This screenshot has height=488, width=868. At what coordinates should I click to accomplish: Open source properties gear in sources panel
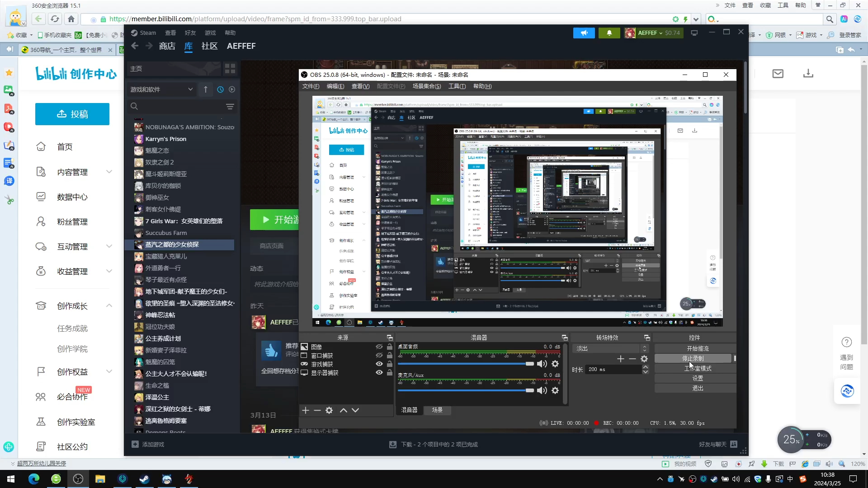[329, 410]
